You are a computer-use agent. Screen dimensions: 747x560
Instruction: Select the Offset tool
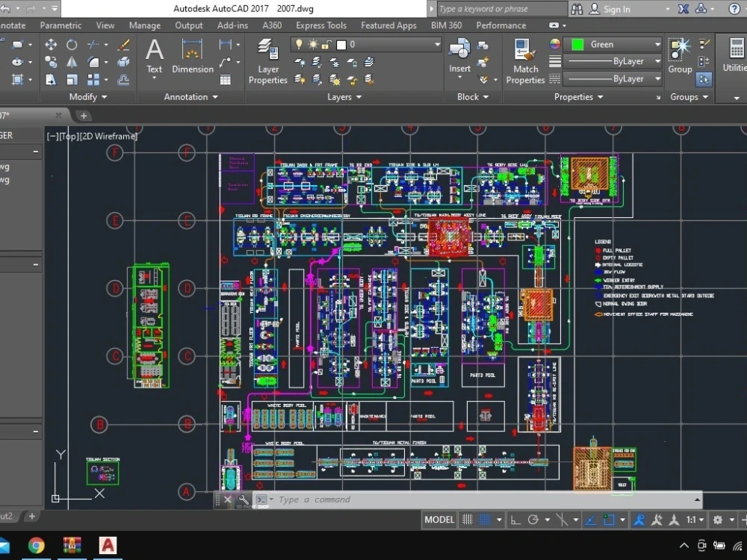coord(123,80)
